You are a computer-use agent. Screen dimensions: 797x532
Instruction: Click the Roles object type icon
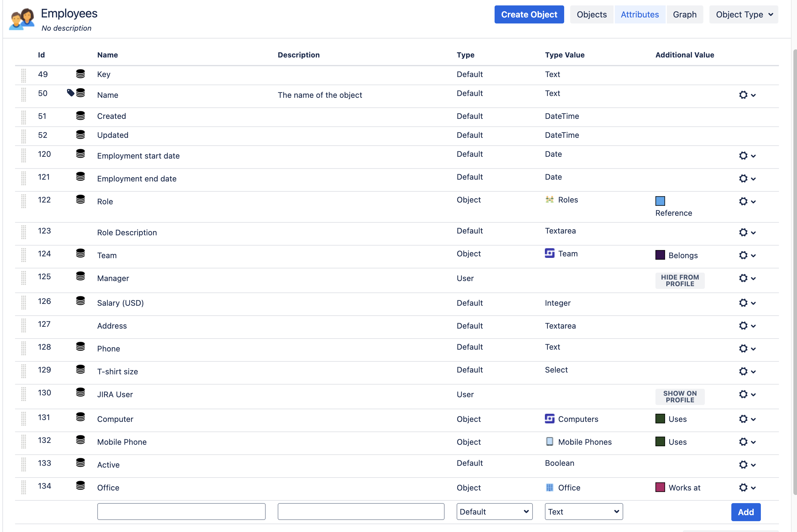coord(549,199)
